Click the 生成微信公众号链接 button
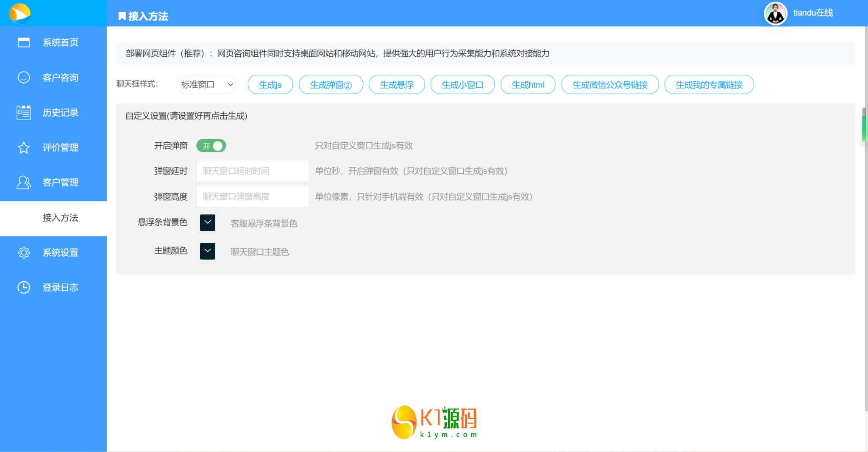Image resolution: width=868 pixels, height=452 pixels. [610, 84]
